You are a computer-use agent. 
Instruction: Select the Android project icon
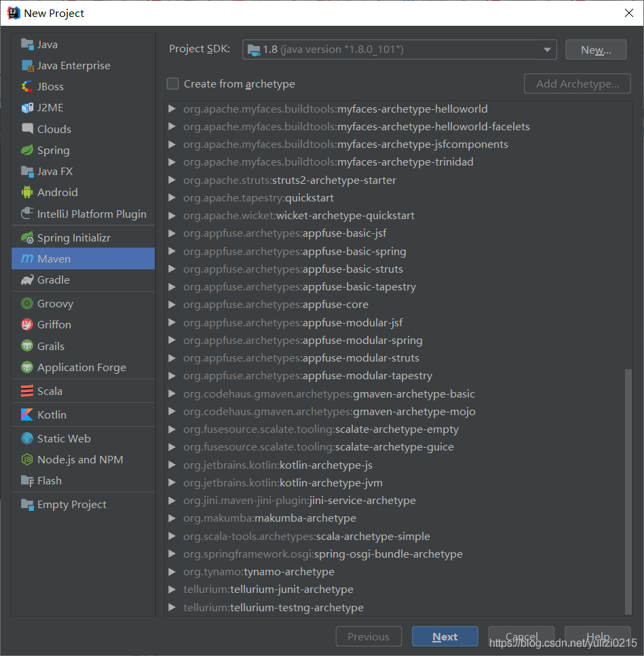pyautogui.click(x=27, y=192)
